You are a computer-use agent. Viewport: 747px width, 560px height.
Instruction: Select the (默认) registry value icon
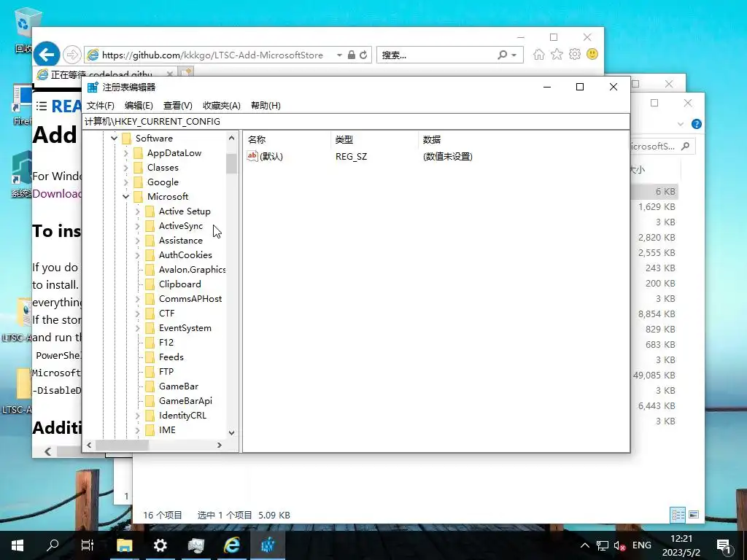[x=252, y=156]
